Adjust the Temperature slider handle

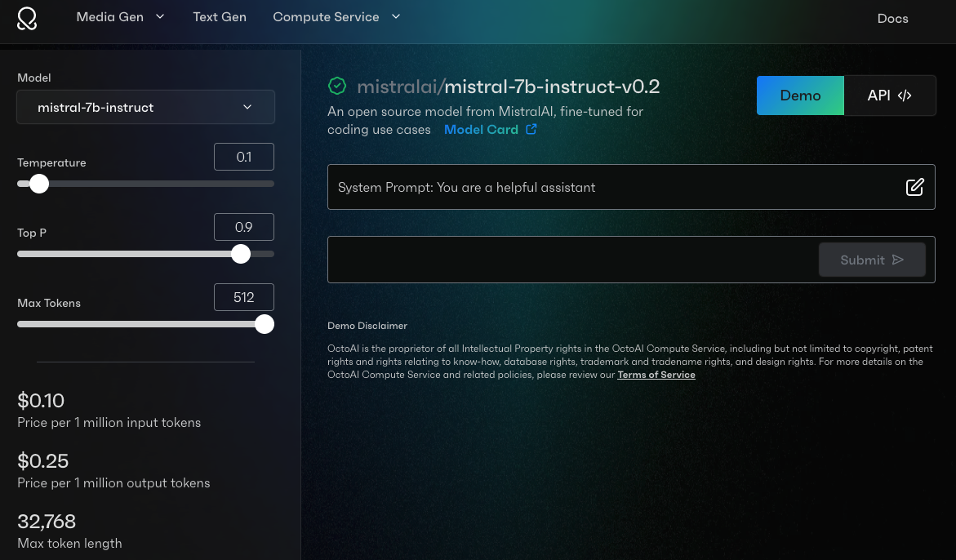(x=39, y=184)
